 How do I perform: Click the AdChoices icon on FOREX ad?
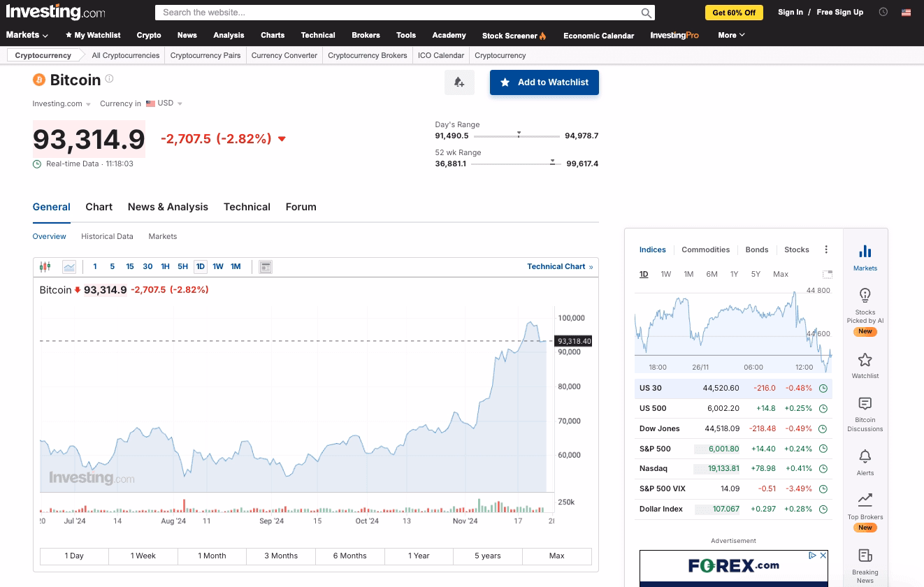tap(813, 556)
